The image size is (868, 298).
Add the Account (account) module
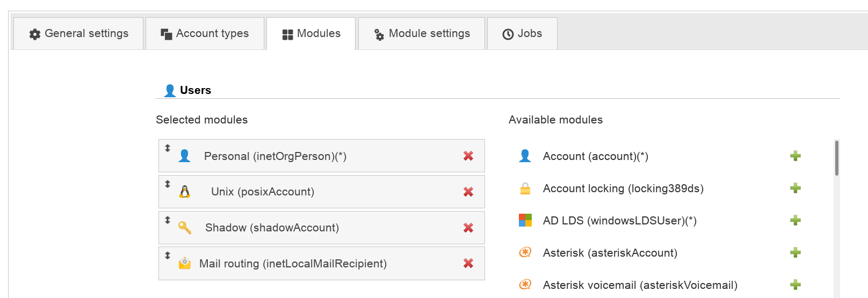[x=795, y=156]
